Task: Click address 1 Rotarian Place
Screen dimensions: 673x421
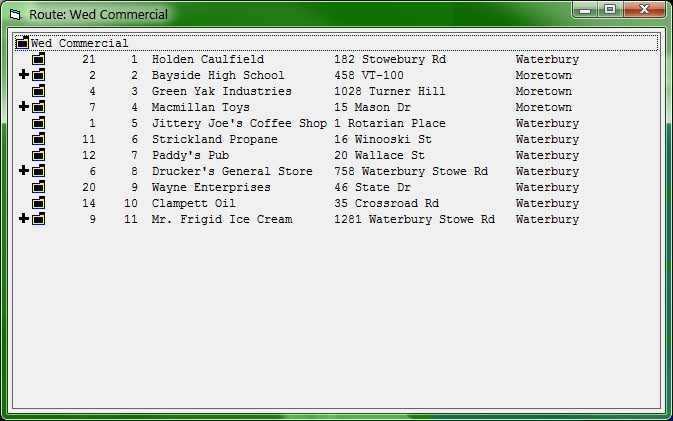Action: tap(390, 123)
